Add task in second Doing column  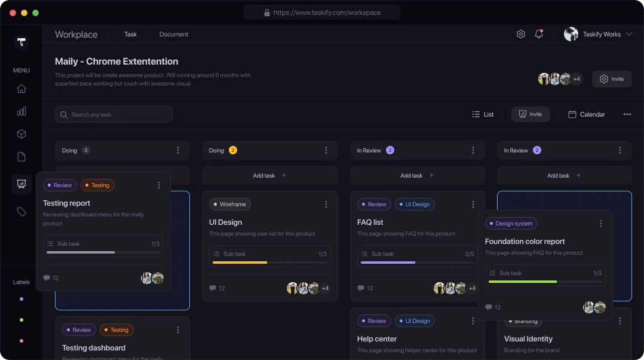point(270,175)
